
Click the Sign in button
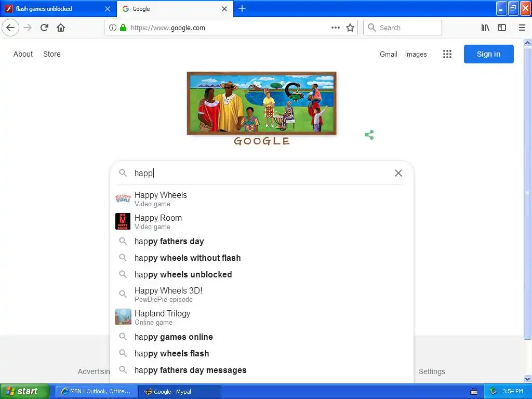tap(488, 54)
